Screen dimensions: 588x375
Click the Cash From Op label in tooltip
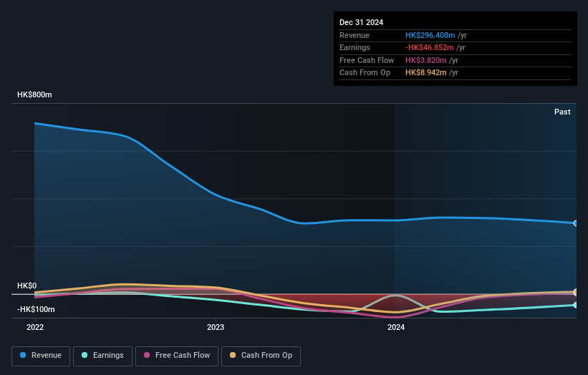coord(365,73)
